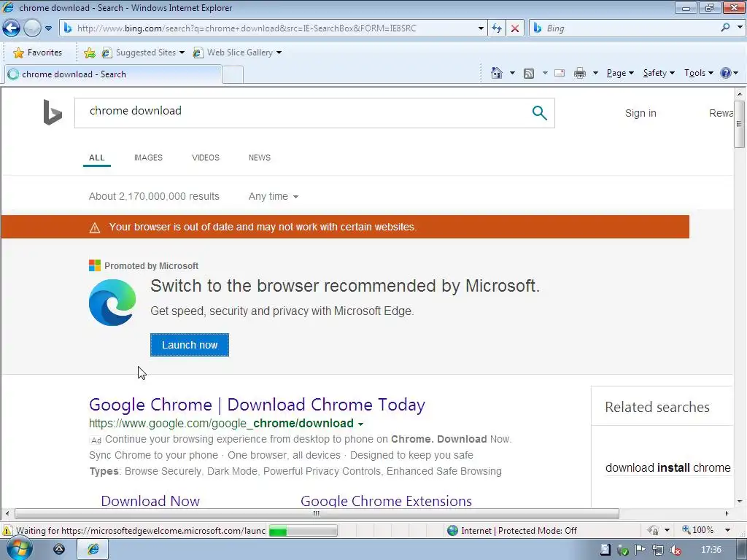Open Google Chrome Extensions sublink
The image size is (747, 560).
387,501
